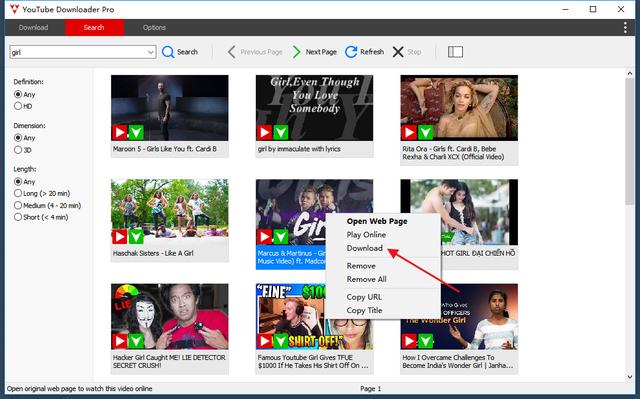
Task: Select Any under Definition
Action: pos(18,94)
